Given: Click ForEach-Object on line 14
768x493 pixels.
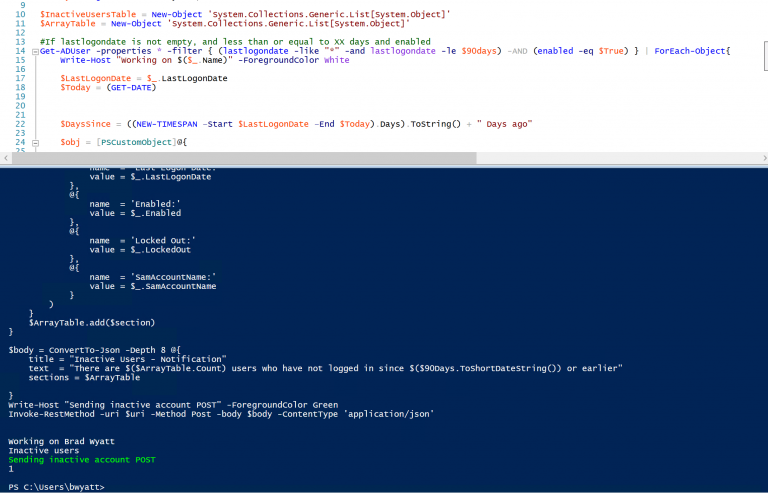Looking at the screenshot, I should (x=690, y=51).
